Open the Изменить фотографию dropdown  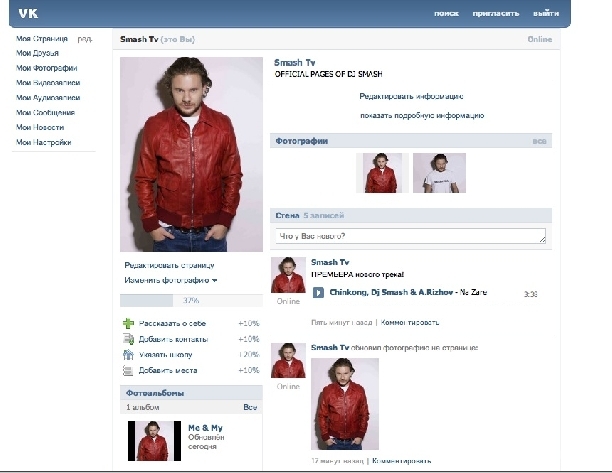(x=171, y=280)
